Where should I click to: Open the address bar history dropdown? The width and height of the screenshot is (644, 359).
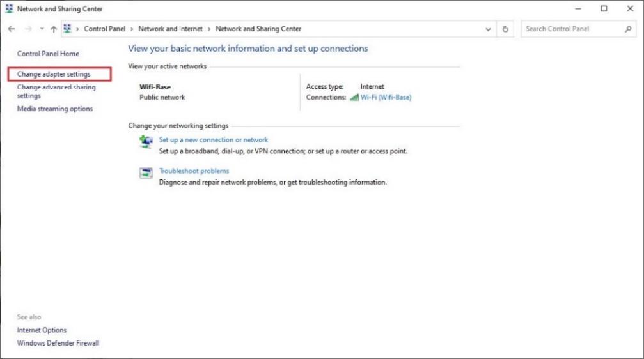[x=488, y=29]
